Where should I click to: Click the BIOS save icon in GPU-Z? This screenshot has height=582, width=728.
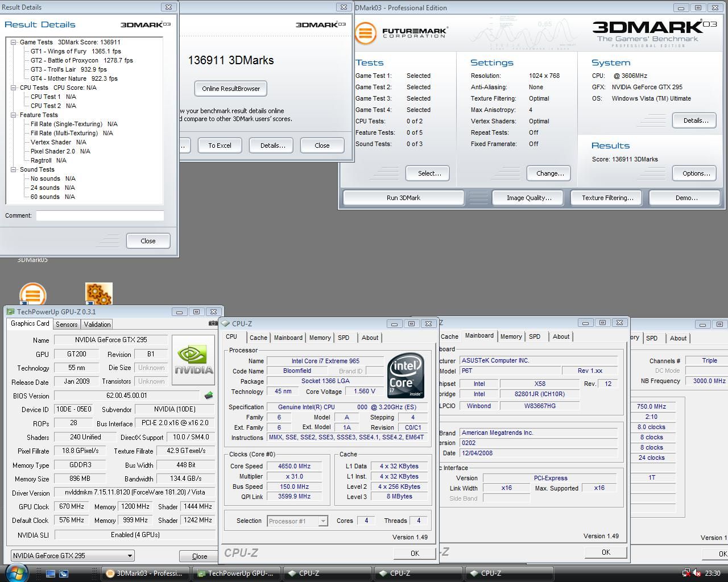[x=209, y=396]
